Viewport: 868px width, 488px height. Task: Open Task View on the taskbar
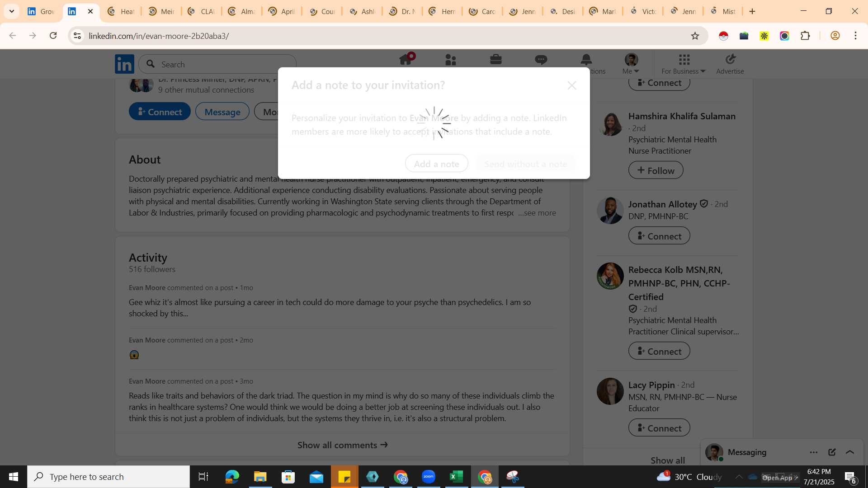[x=203, y=477]
